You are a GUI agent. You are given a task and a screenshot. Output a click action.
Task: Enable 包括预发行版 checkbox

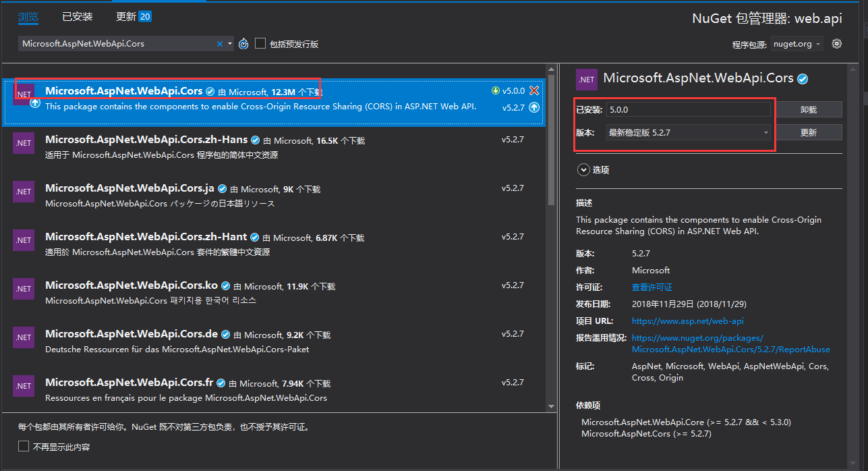point(260,44)
